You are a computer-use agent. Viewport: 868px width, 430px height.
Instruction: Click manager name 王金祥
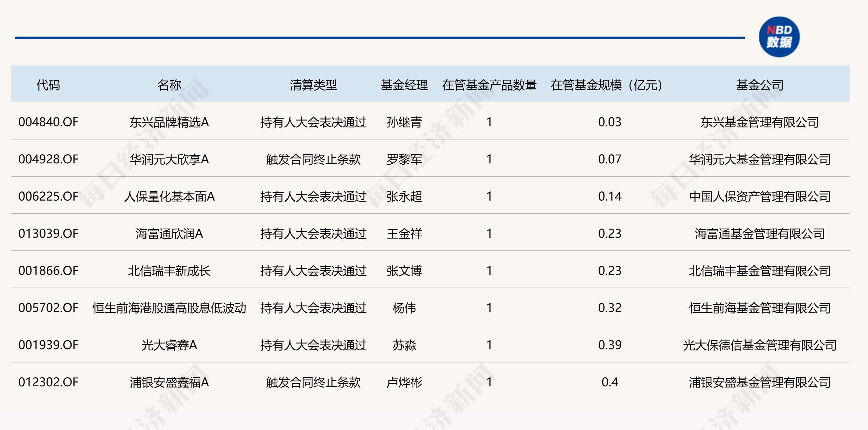(404, 233)
